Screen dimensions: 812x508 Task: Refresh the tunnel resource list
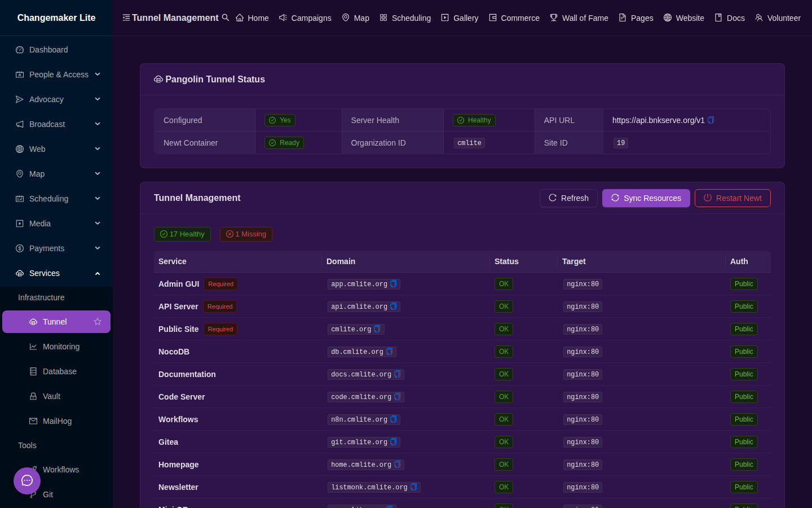point(568,198)
